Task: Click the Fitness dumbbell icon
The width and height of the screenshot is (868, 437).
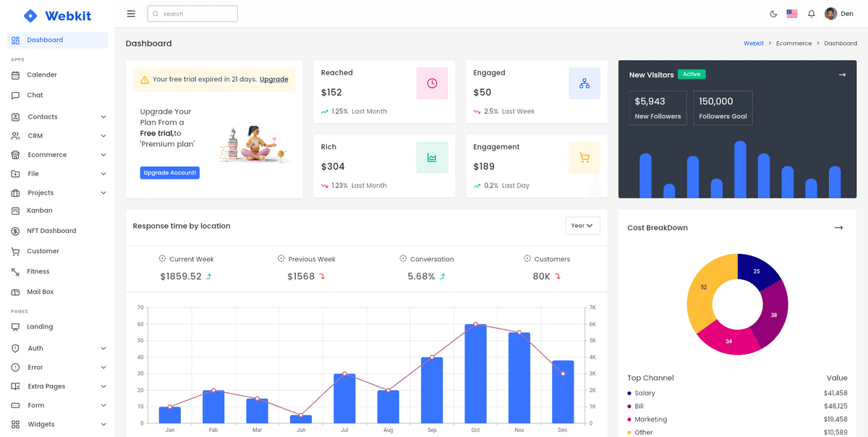Action: coord(16,271)
